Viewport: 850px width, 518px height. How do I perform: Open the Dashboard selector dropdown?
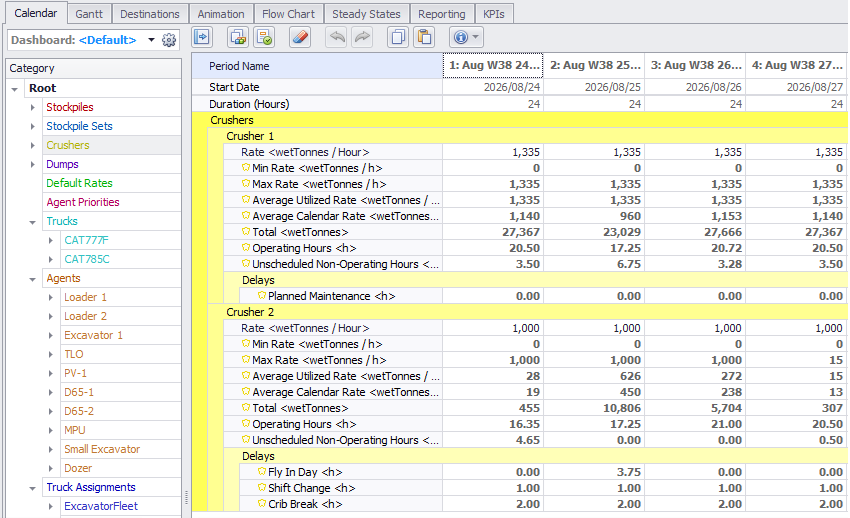pyautogui.click(x=151, y=40)
